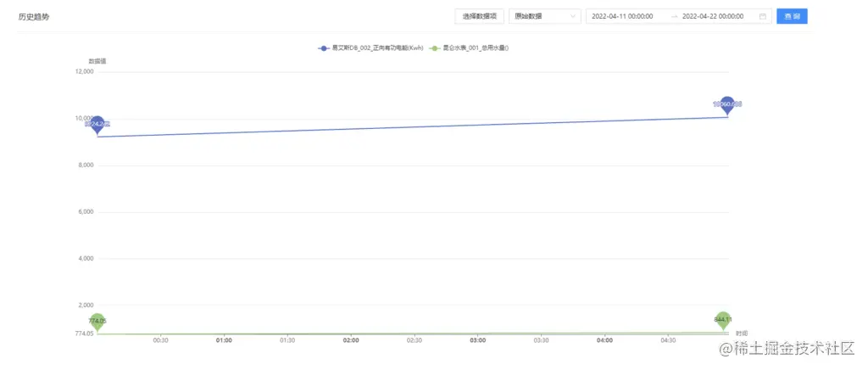This screenshot has height=370, width=868.
Task: Open the 原始数据 dropdown
Action: click(x=545, y=16)
